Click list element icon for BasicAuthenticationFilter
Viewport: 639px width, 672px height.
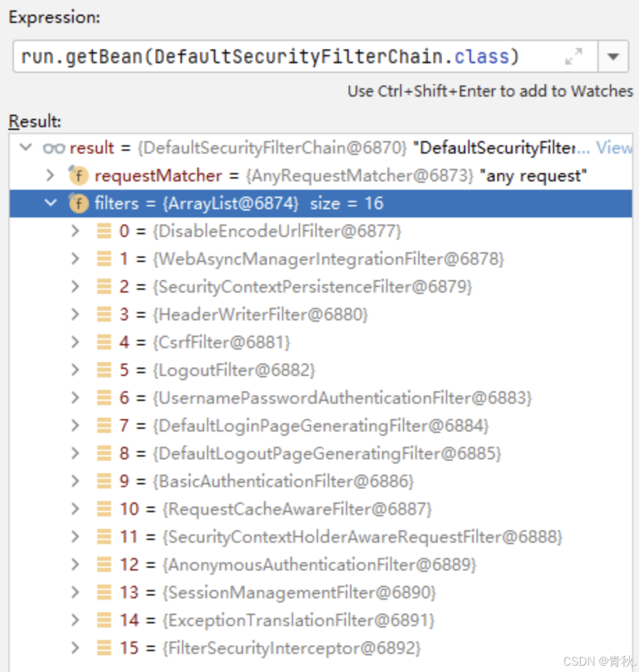click(104, 482)
